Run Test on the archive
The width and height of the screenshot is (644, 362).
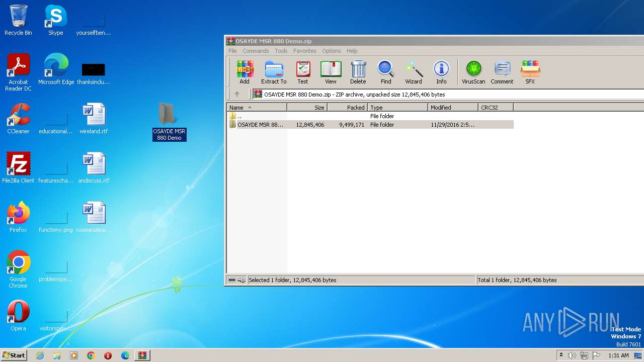click(x=302, y=72)
